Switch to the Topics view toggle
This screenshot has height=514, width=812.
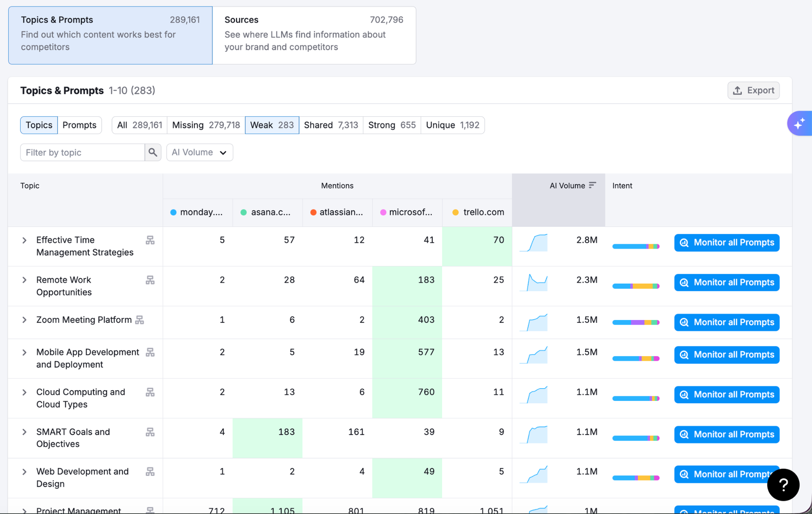tap(39, 125)
